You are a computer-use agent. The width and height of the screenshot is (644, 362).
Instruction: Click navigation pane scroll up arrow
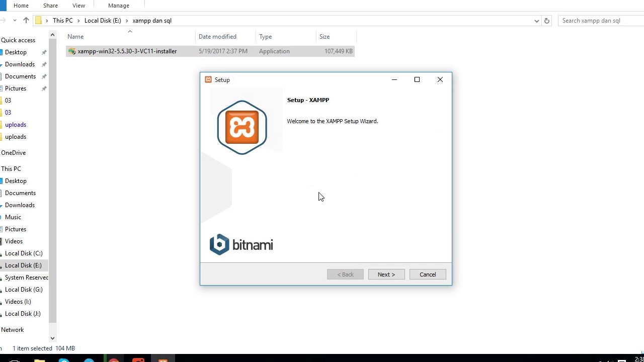coord(52,35)
